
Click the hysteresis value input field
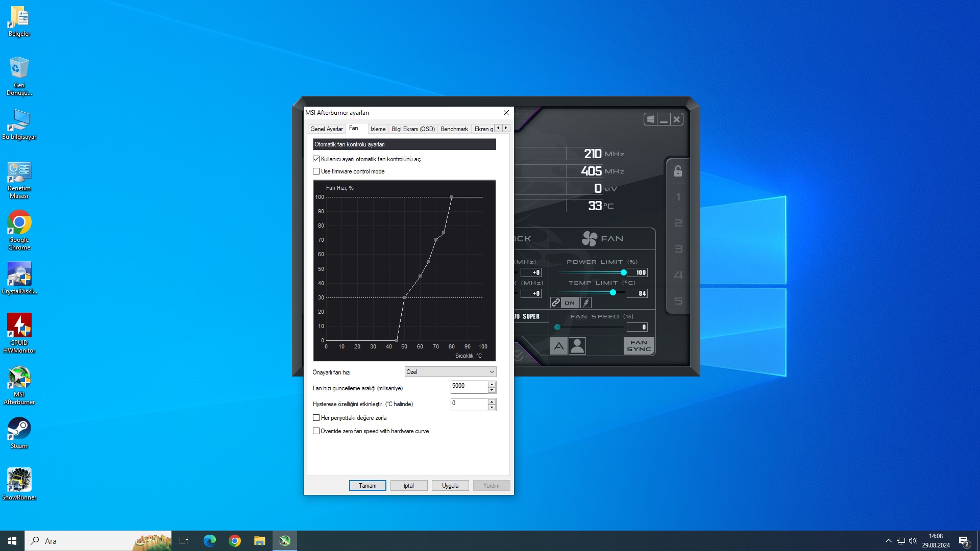coord(469,404)
